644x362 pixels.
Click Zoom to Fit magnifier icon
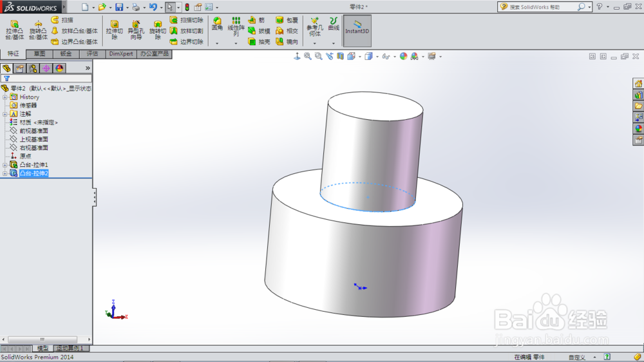point(308,56)
